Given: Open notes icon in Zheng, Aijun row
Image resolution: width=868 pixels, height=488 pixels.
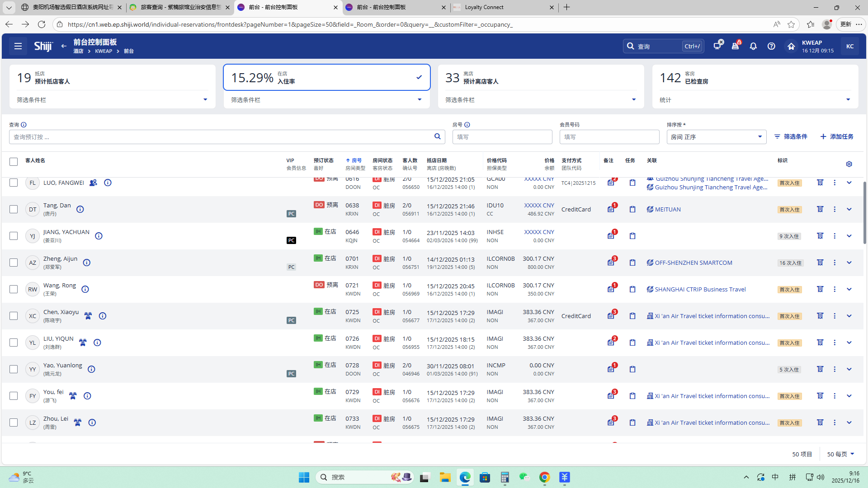Looking at the screenshot, I should [611, 263].
